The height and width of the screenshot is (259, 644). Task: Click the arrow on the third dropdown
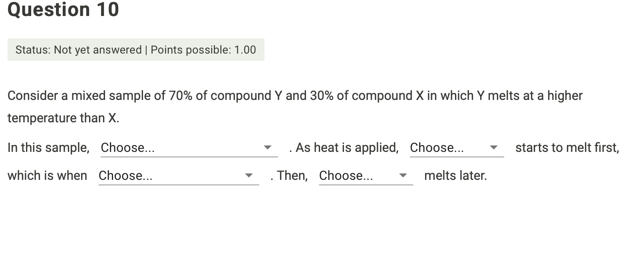250,176
